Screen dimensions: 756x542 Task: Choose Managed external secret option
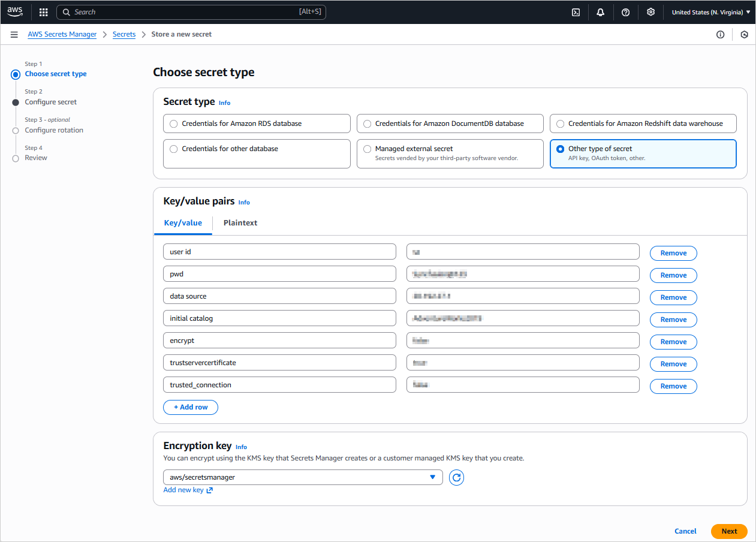tap(367, 149)
